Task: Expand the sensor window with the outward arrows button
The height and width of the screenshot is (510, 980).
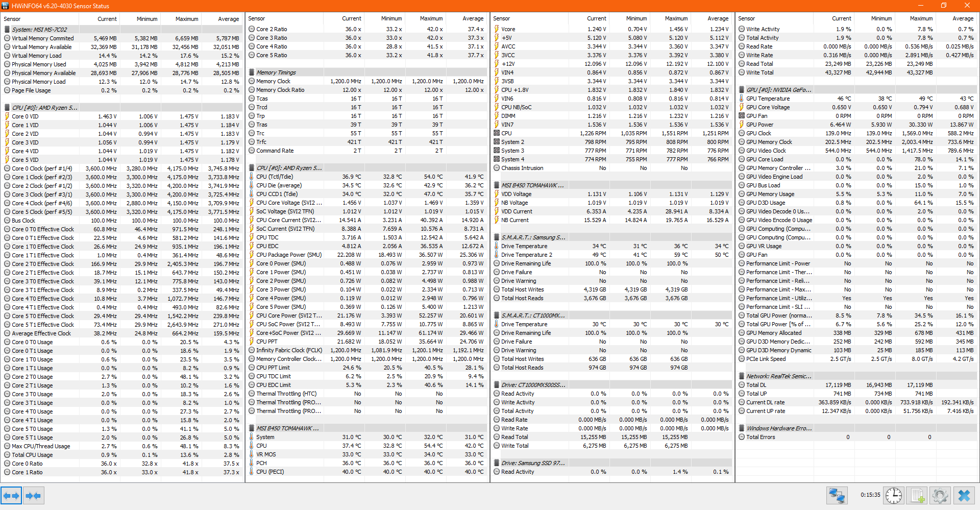Action: [11, 495]
